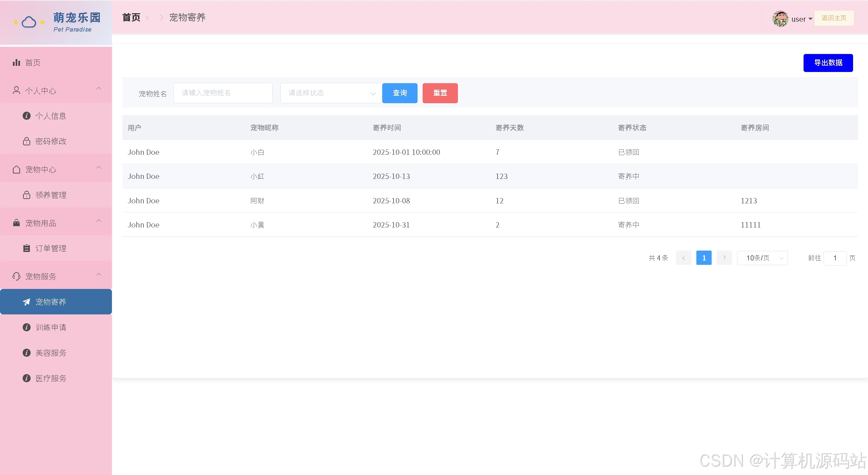The width and height of the screenshot is (868, 475).
Task: Open 个人信息 menu item
Action: (56, 116)
